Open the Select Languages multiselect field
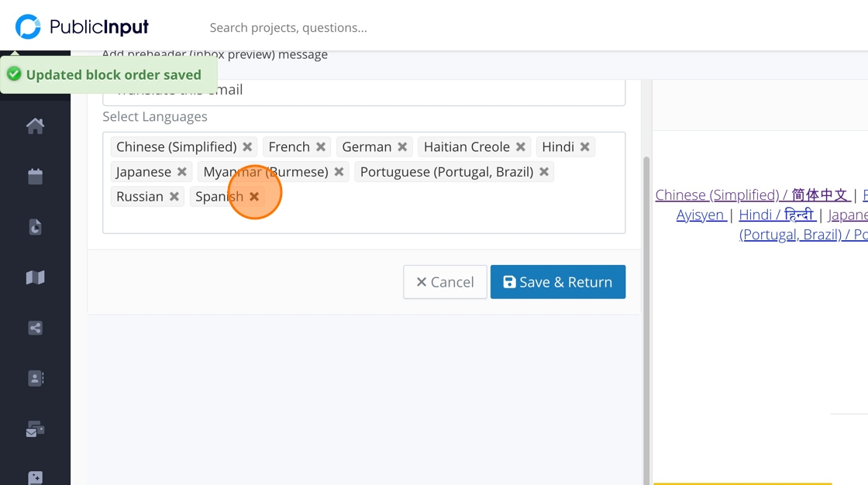The image size is (868, 485). [x=434, y=218]
